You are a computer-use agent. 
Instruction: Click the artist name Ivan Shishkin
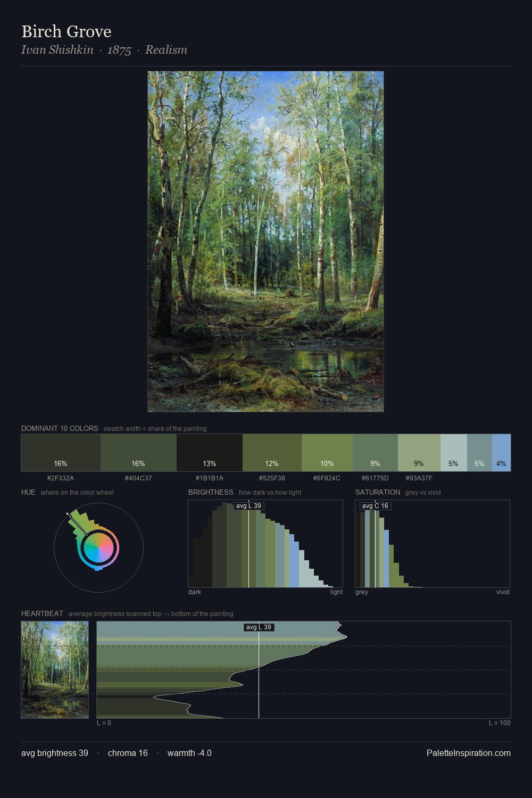coord(57,49)
